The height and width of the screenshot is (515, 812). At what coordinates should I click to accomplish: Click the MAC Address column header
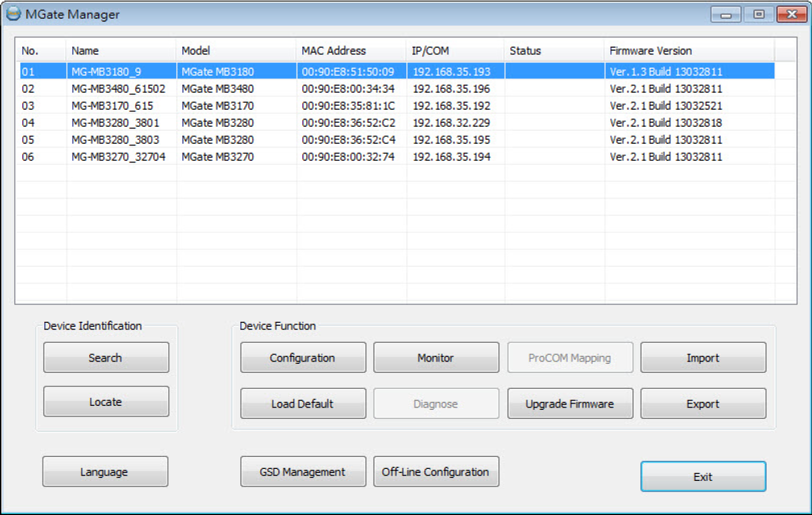click(x=351, y=51)
